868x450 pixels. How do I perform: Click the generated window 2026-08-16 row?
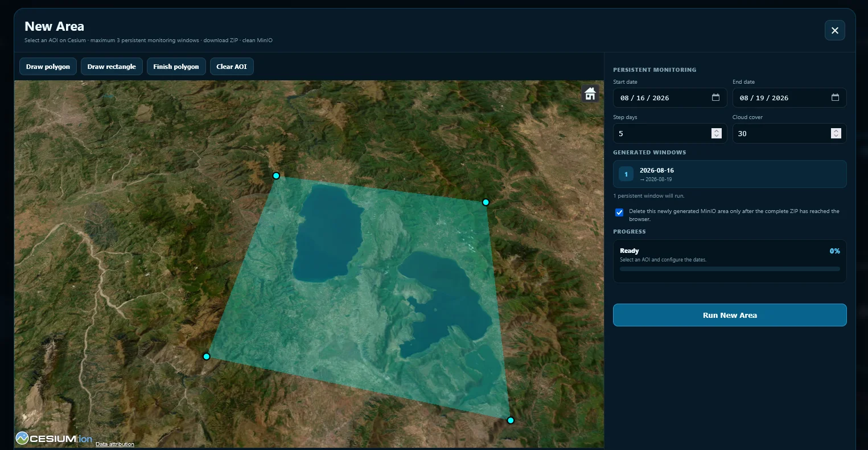click(730, 174)
